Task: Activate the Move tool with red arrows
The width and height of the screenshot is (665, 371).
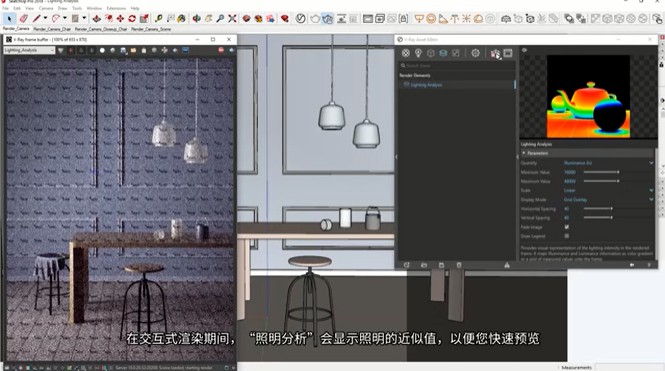Action: (120, 19)
